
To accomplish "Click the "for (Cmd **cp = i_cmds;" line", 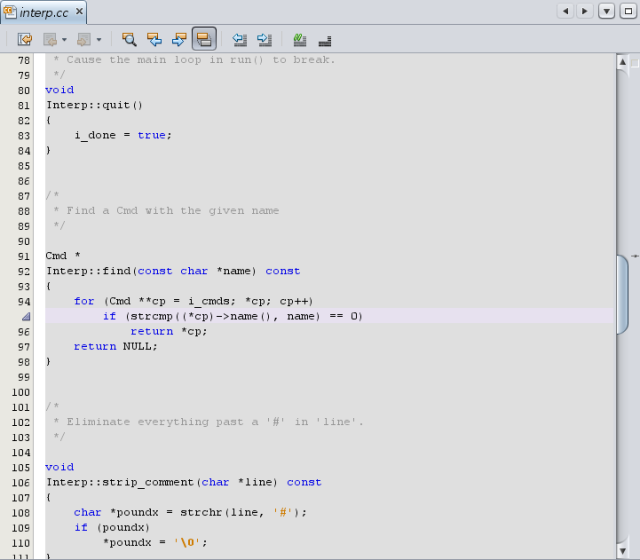I will [193, 301].
